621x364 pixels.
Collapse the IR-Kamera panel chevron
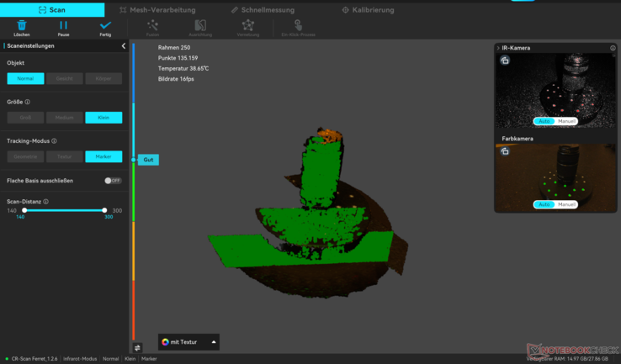(x=498, y=48)
